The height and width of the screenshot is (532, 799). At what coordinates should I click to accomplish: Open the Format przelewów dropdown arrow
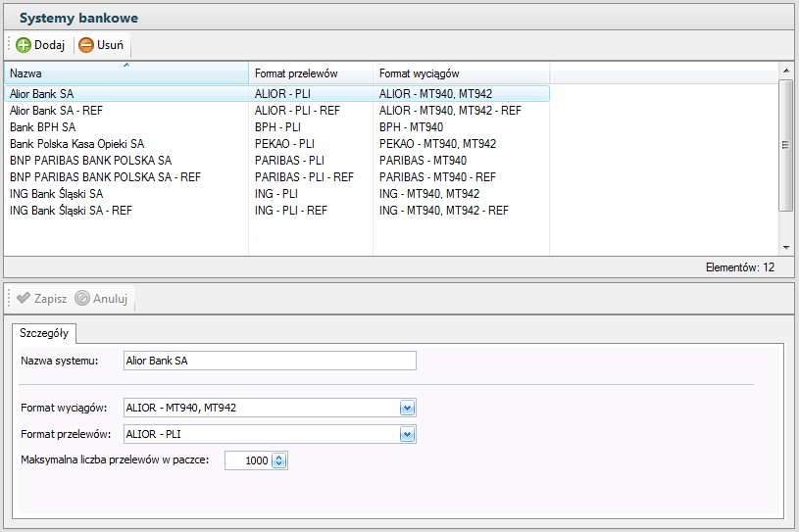click(407, 434)
